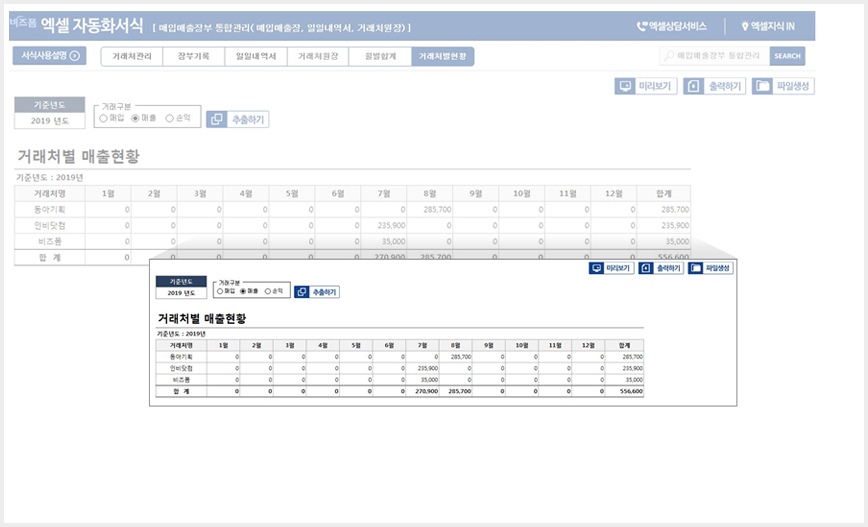Click the dark monitor icon in the enlarged 미리보기 button

click(596, 268)
